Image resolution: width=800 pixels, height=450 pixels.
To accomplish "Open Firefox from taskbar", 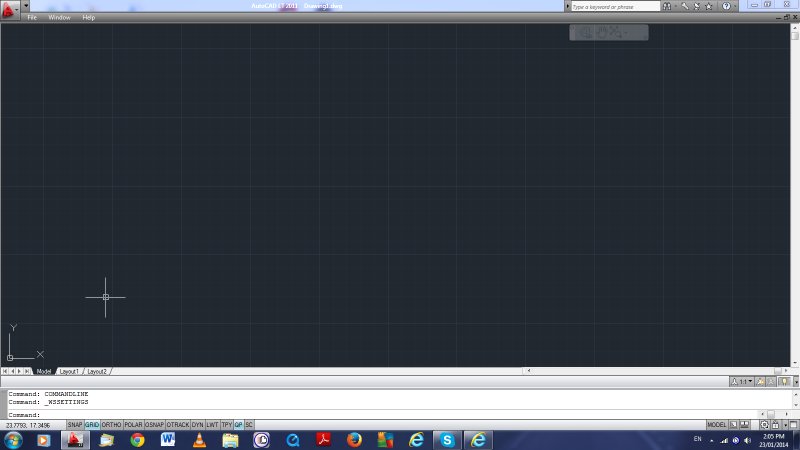I will click(354, 440).
